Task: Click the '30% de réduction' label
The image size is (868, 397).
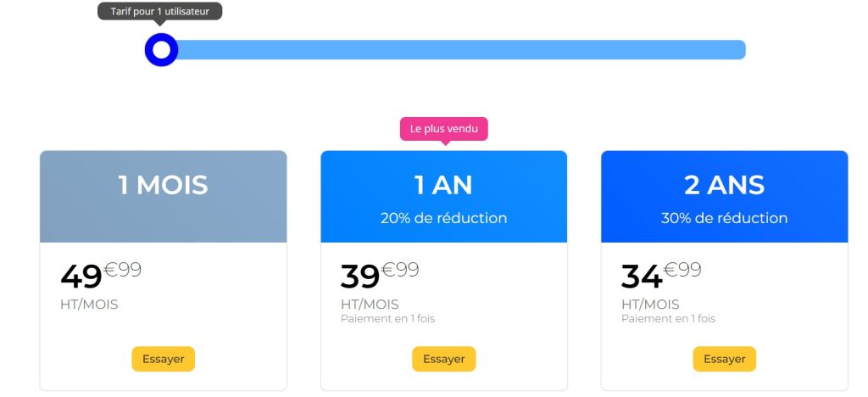Action: [x=724, y=218]
